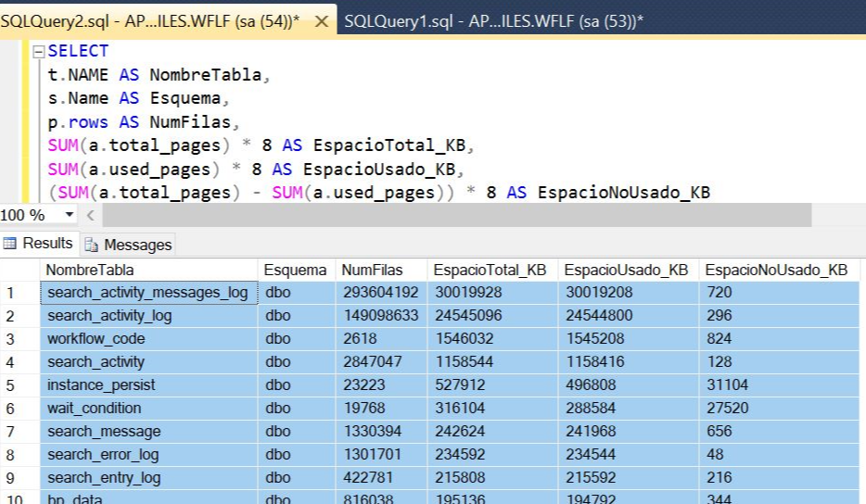Click the EspacioTotal_KB column header
This screenshot has height=504, width=866.
(x=492, y=270)
